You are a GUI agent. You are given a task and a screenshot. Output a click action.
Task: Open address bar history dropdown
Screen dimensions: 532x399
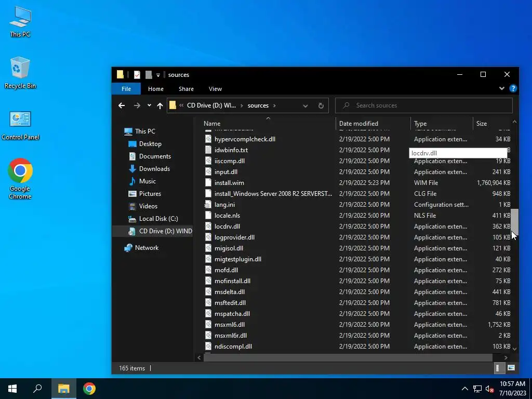pyautogui.click(x=305, y=105)
